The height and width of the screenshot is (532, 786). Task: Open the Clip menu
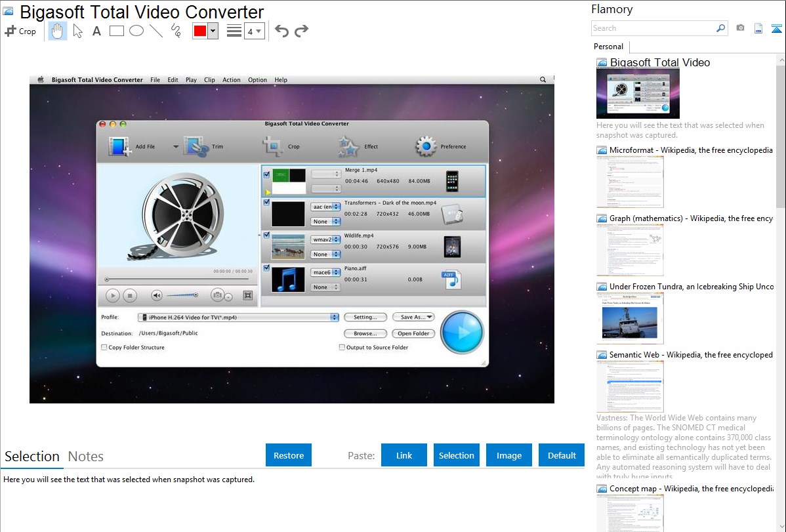(x=209, y=80)
